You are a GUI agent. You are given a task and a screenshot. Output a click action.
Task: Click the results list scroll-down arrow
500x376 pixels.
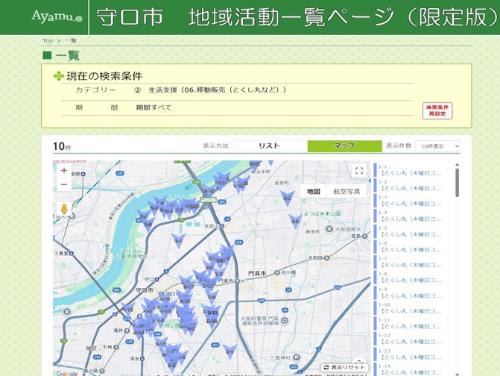click(x=457, y=374)
